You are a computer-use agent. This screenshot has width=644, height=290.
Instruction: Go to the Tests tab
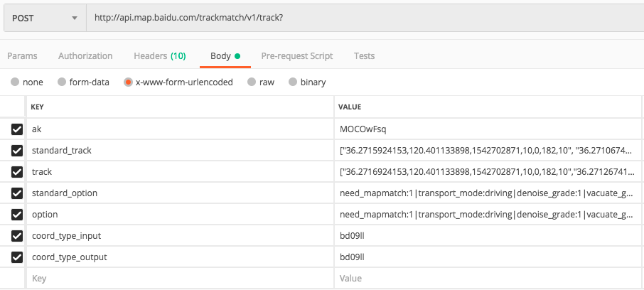pos(365,55)
